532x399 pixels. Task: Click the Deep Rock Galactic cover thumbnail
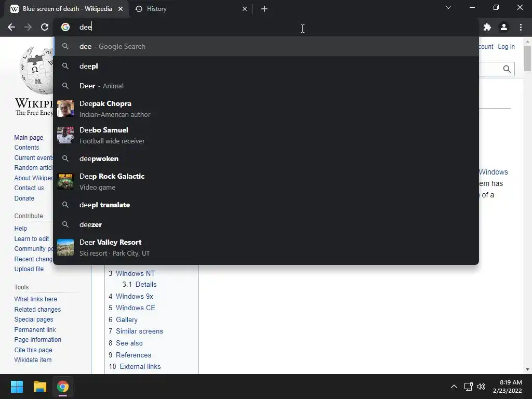coord(65,181)
